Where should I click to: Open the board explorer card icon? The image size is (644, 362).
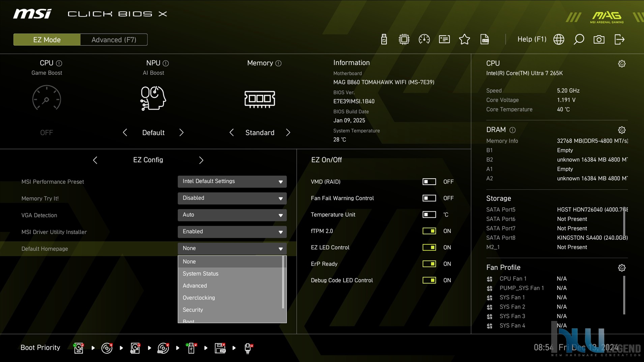(x=444, y=39)
